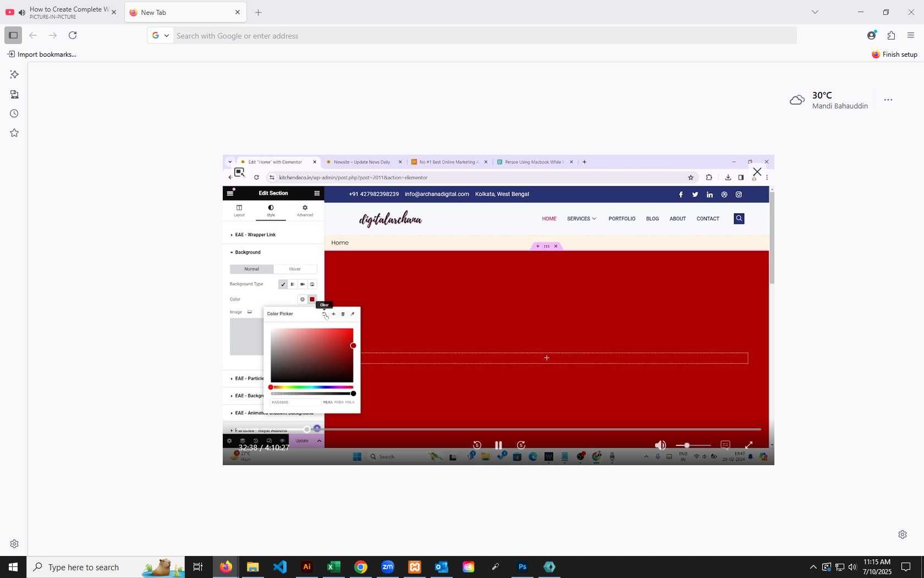Skip the video forward five seconds

[x=521, y=445]
